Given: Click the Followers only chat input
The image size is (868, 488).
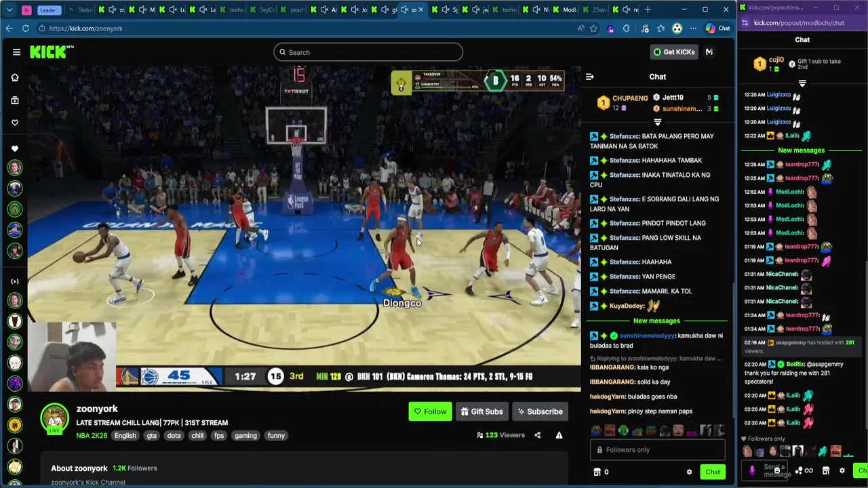Looking at the screenshot, I should [657, 450].
